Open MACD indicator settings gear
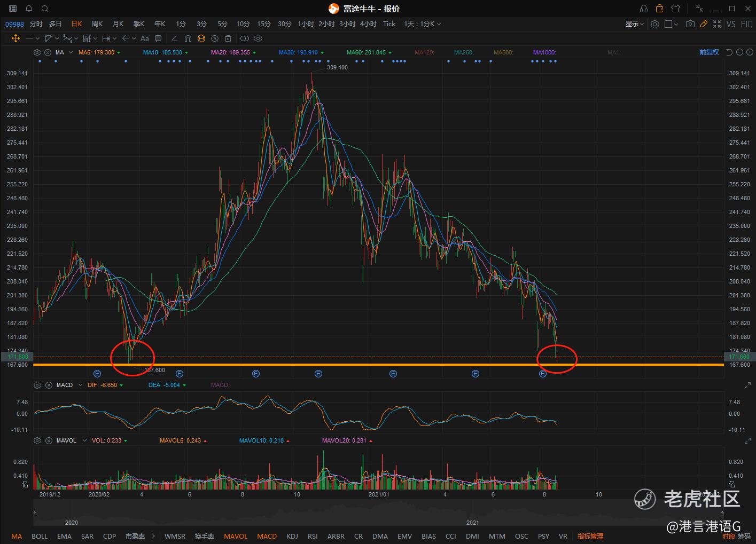Screen dimensions: 756x544 coord(37,385)
